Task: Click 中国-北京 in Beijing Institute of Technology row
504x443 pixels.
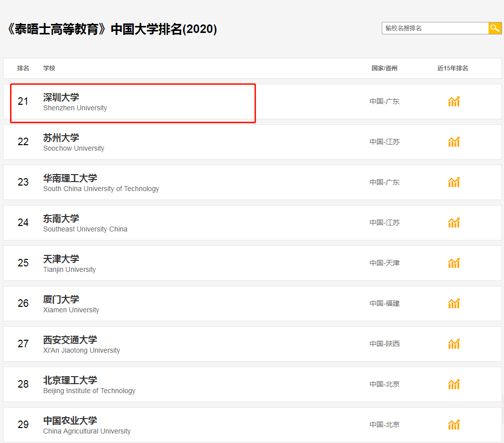Action: tap(384, 384)
